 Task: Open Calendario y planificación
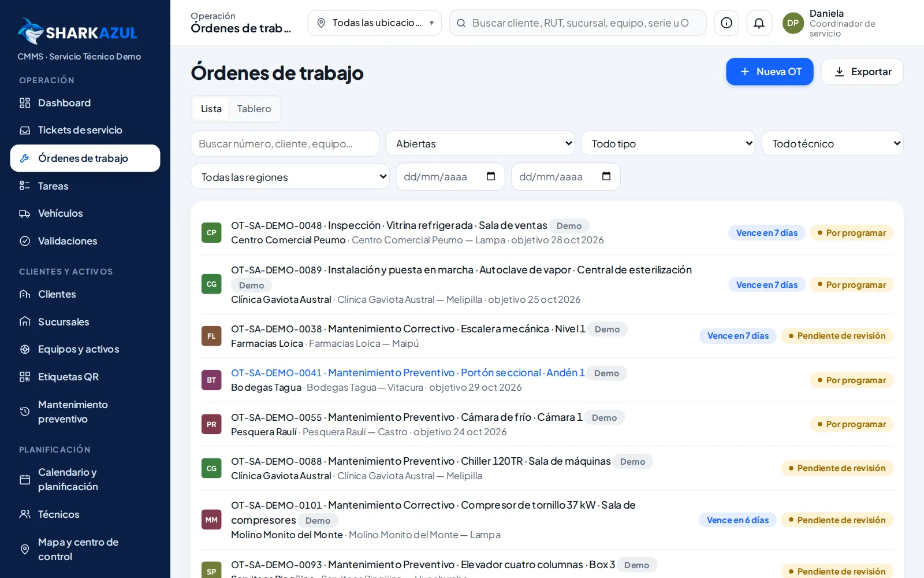(85, 479)
